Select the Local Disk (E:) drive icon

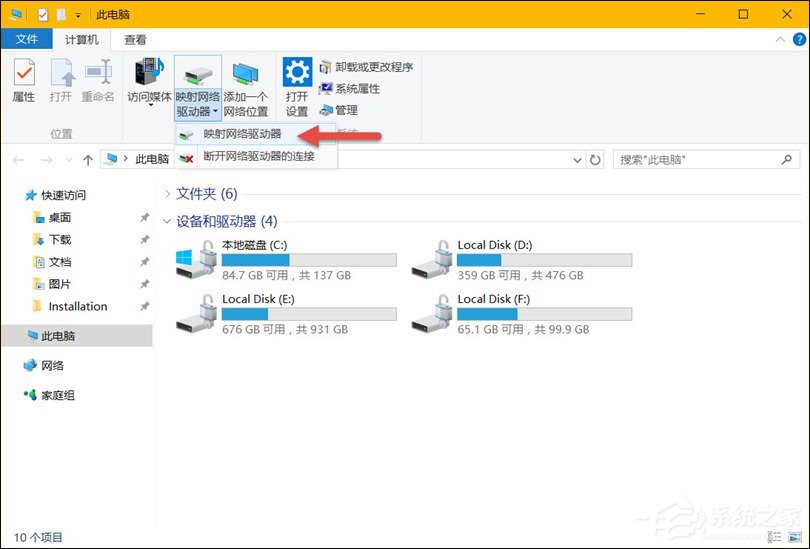[x=196, y=313]
